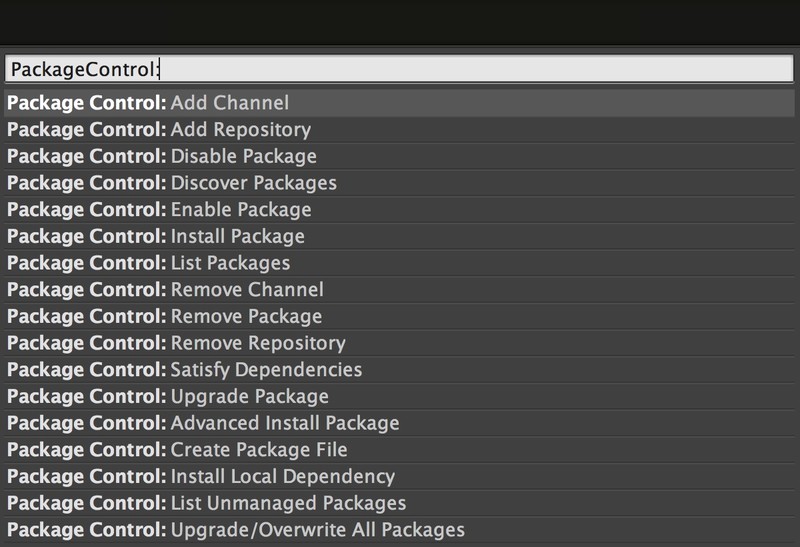
Task: Choose Package Control: Enable Package
Action: [399, 210]
